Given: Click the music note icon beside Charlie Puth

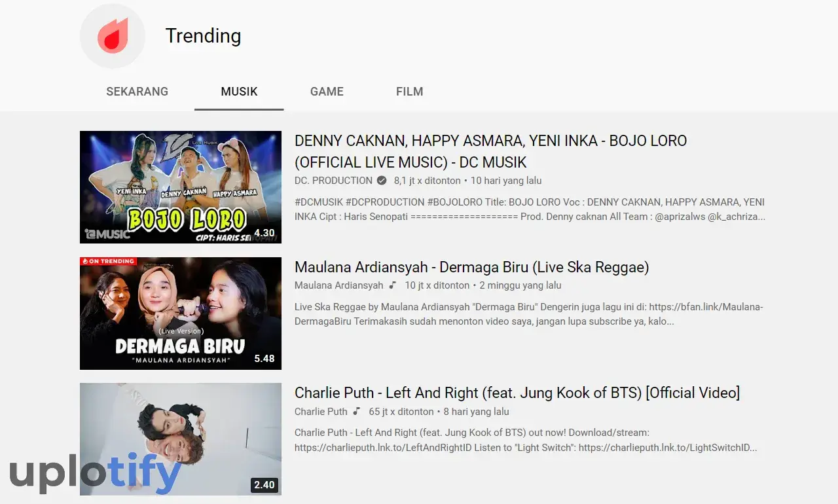Looking at the screenshot, I should pos(357,412).
